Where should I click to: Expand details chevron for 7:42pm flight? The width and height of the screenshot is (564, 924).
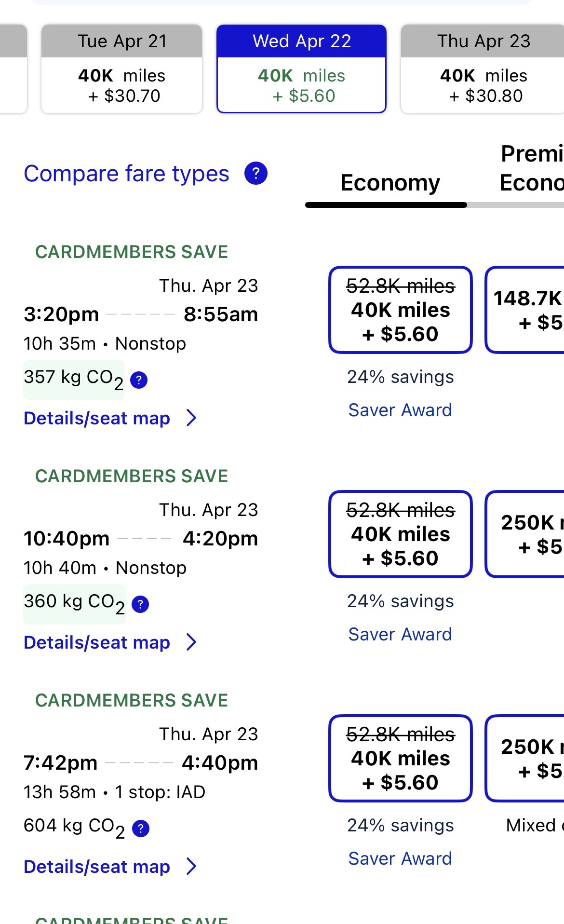tap(191, 867)
